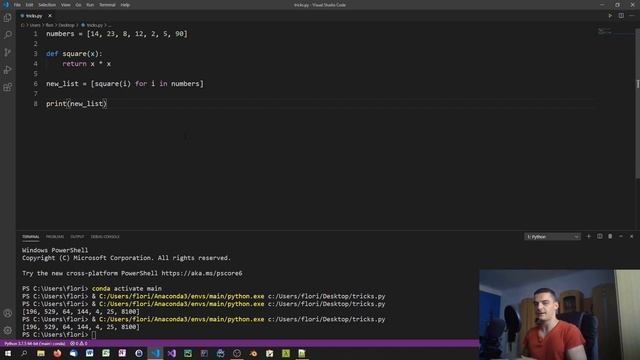Click line number 6 in the gutter
The height and width of the screenshot is (360, 640).
[x=36, y=84]
